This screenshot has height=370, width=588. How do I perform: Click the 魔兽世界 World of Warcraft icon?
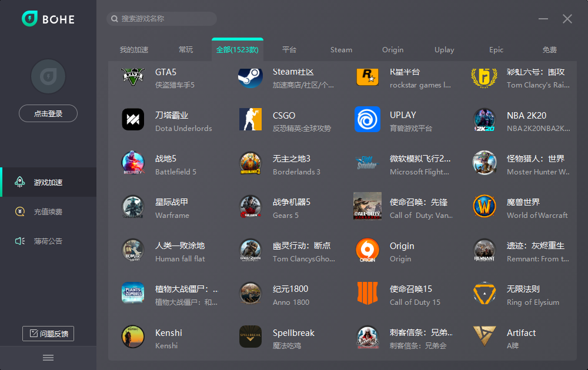pos(484,206)
